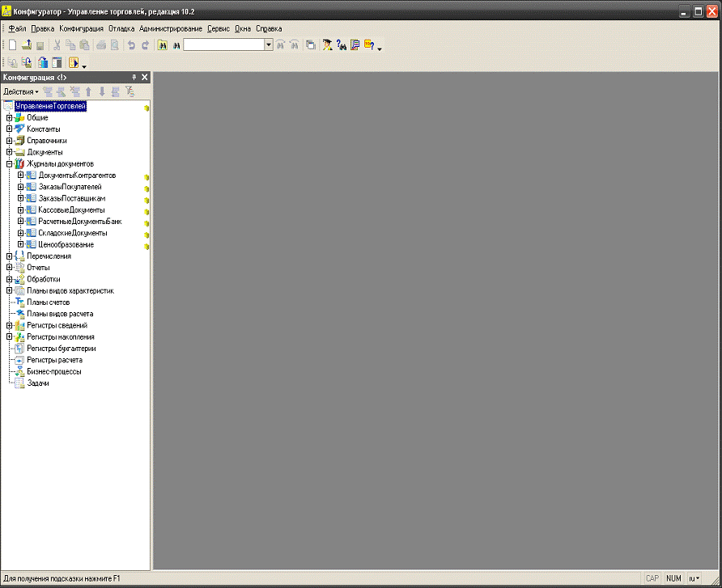Select the Регистры бухгалтерии item

coord(62,349)
